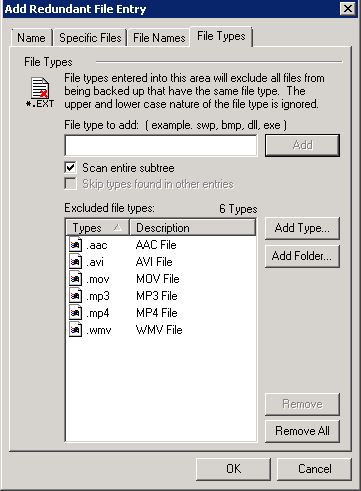Screen dimensions: 361x491
Task: Confirm with the OK button
Action: [x=233, y=469]
